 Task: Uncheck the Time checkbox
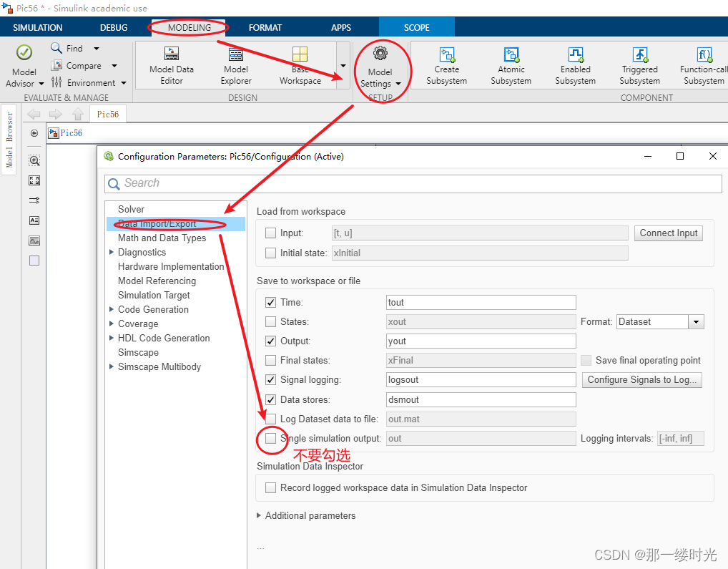click(x=270, y=302)
